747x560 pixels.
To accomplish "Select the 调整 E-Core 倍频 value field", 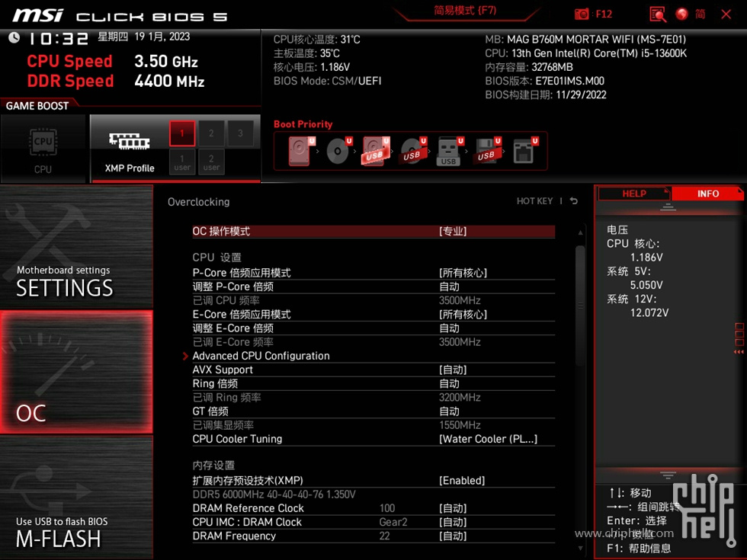I will 373,328.
